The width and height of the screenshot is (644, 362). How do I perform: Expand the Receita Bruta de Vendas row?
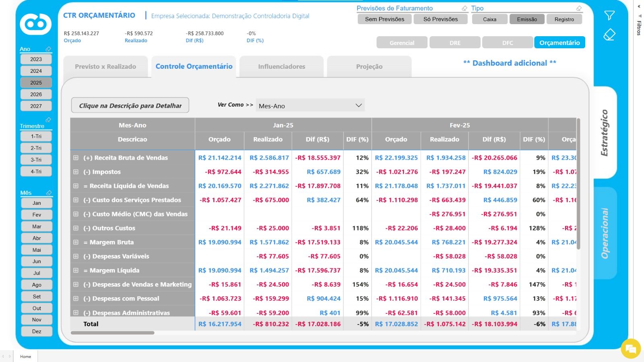(76, 158)
